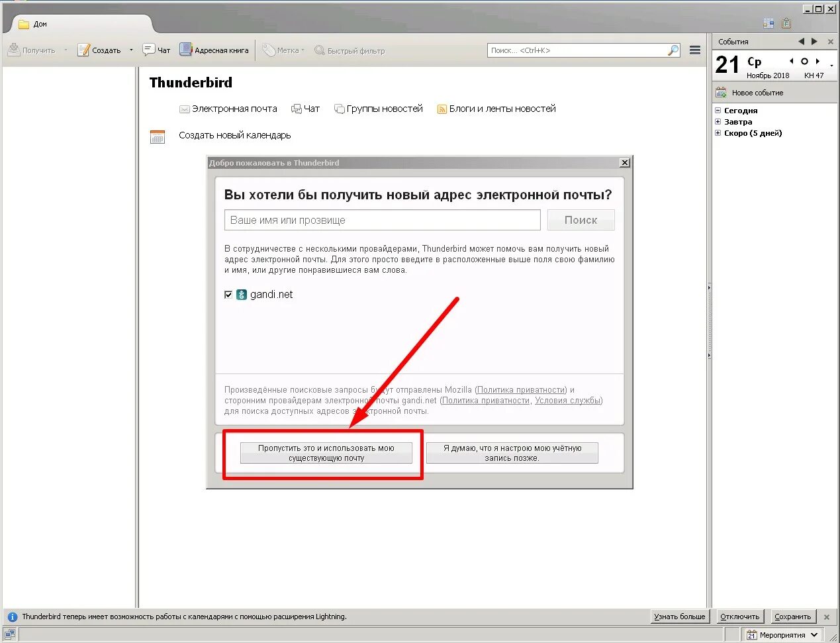Open Адресная книга (Address Book)

tap(214, 50)
